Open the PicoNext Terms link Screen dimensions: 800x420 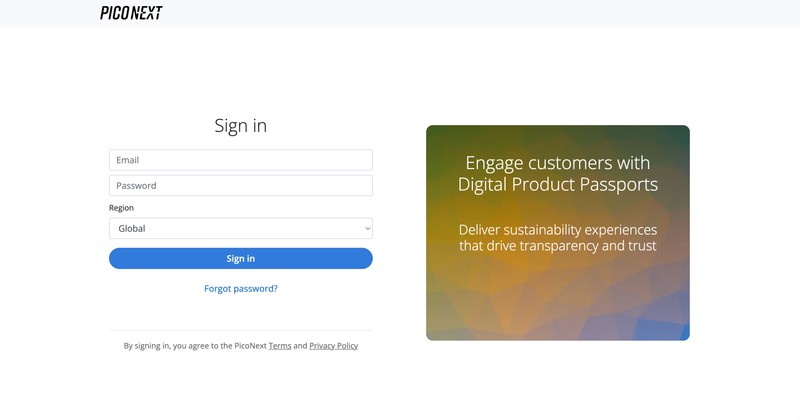[x=280, y=346]
